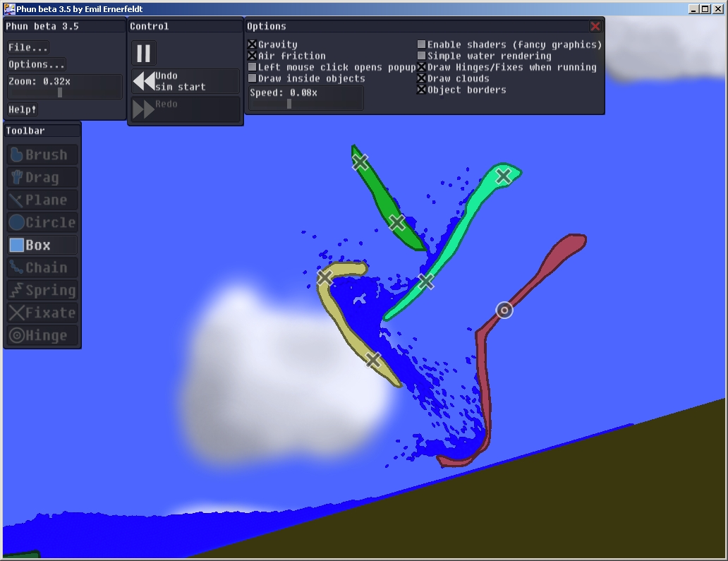The image size is (728, 561).
Task: Click Undo sim start button
Action: coord(186,81)
